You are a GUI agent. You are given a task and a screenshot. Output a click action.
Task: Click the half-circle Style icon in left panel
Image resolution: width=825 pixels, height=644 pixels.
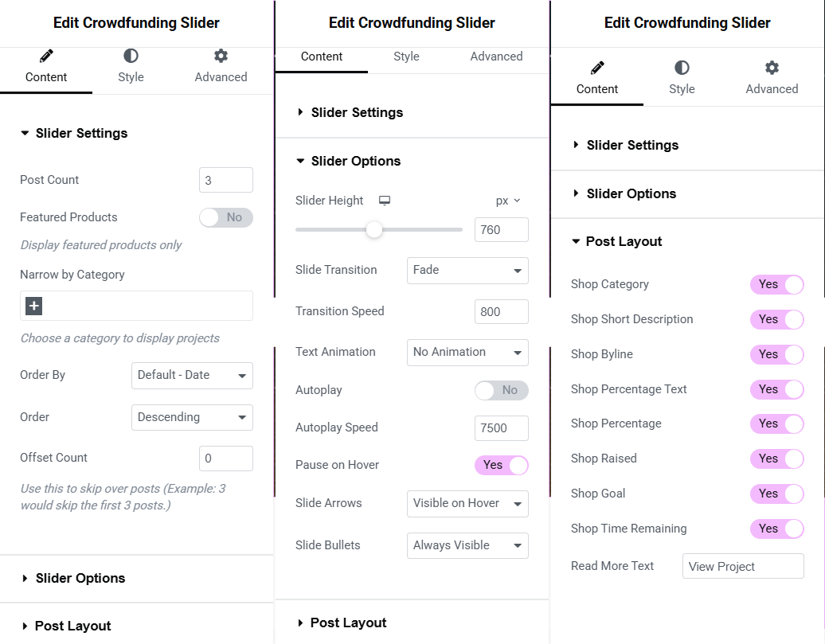[131, 56]
